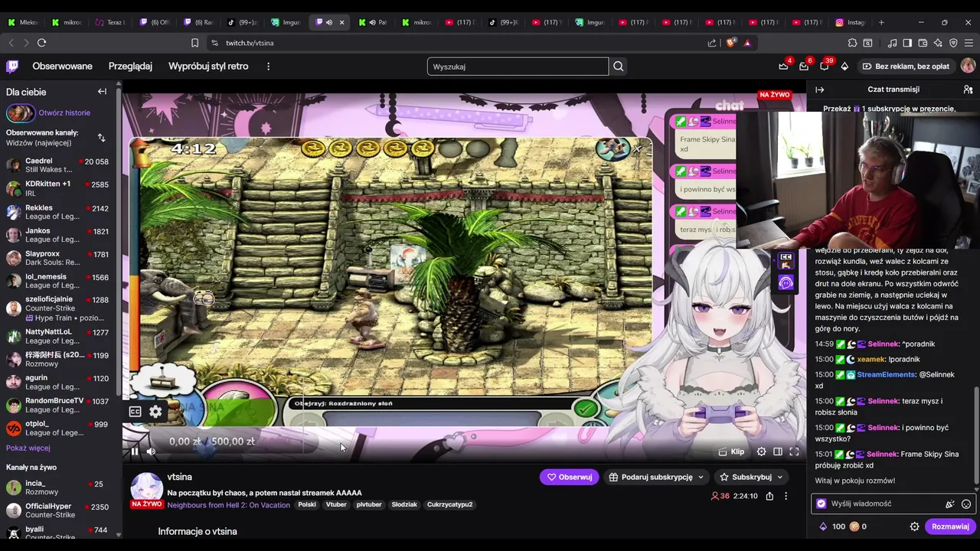Open Neighbours from Hell 2 category link
Viewport: 980px width, 551px height.
pos(228,505)
